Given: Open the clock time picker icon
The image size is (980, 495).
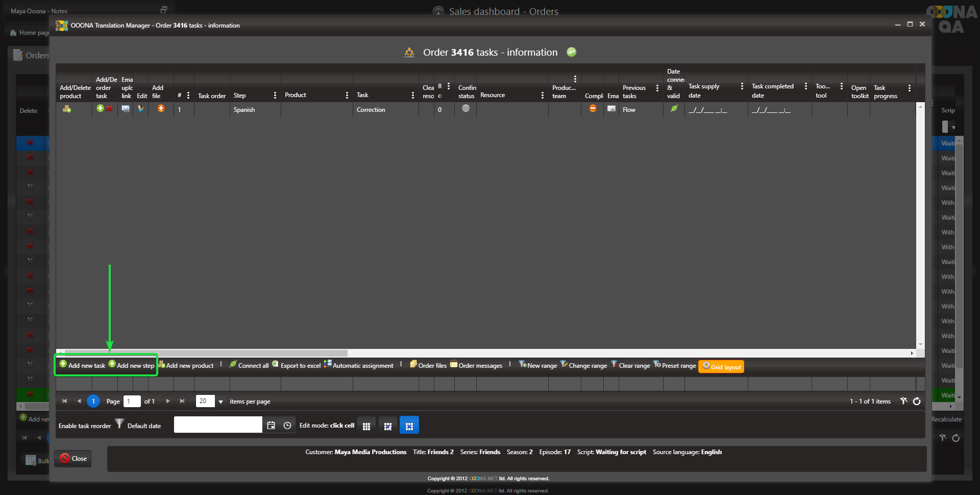Looking at the screenshot, I should pos(287,426).
